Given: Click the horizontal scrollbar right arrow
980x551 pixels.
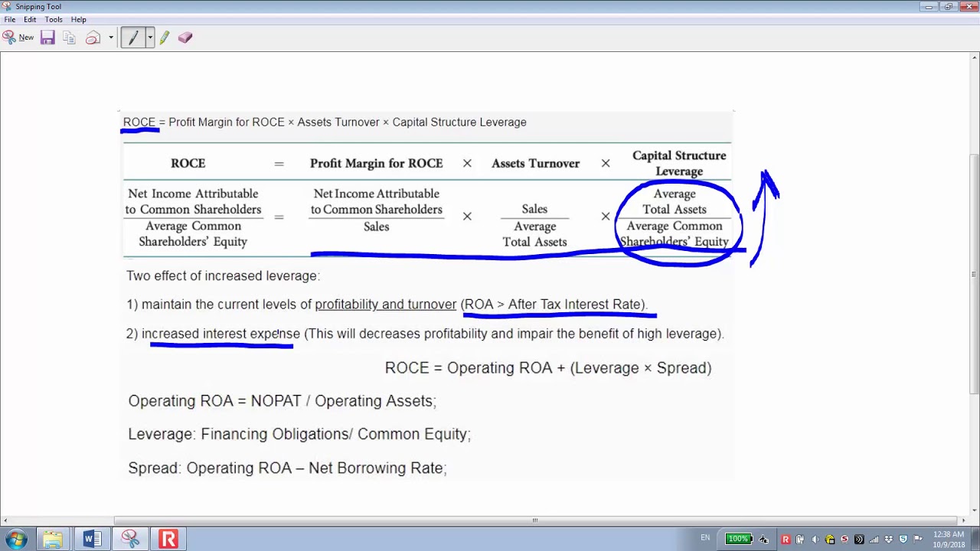Looking at the screenshot, I should (962, 520).
